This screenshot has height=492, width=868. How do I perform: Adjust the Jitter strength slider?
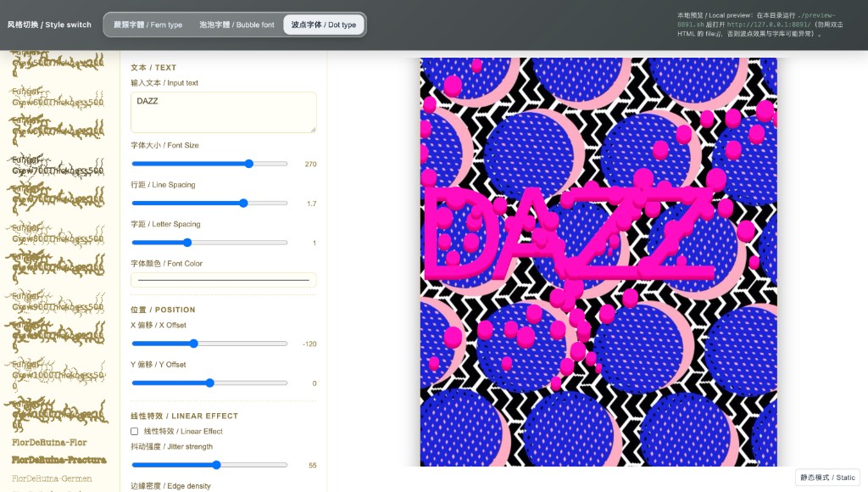click(x=216, y=465)
